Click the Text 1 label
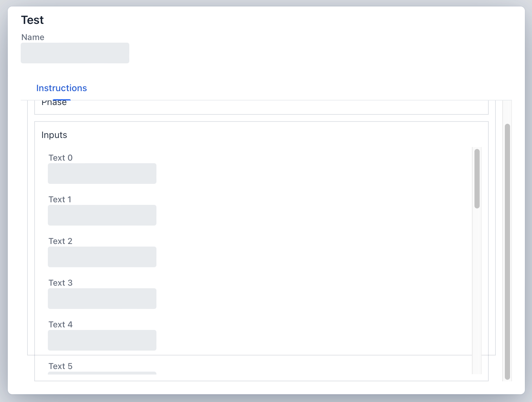This screenshot has width=532, height=402. point(60,199)
